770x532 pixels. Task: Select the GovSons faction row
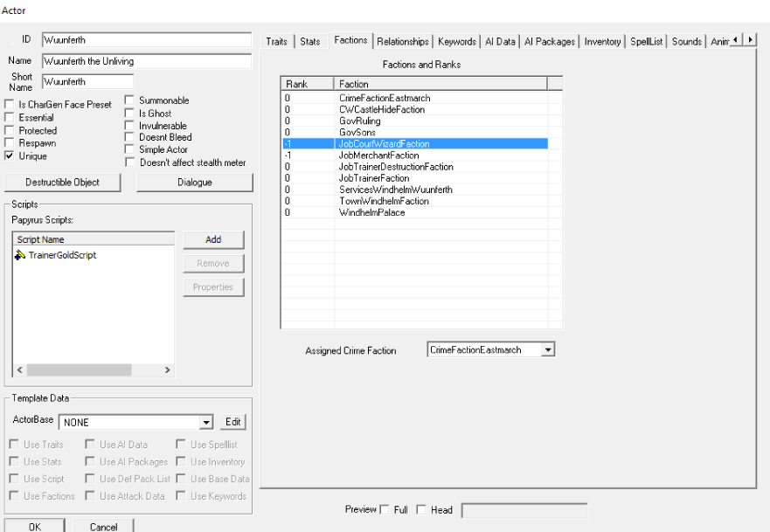[x=415, y=132]
